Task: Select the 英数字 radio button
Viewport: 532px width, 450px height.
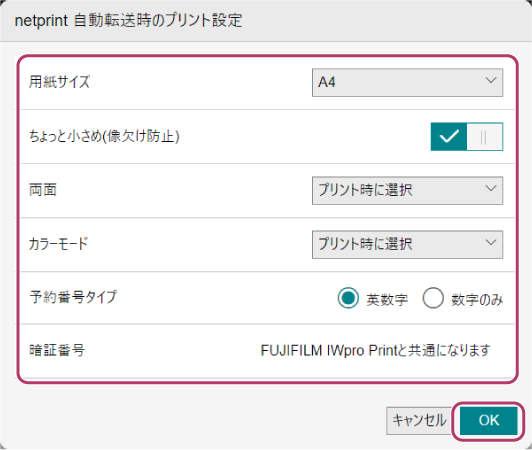Action: tap(348, 298)
